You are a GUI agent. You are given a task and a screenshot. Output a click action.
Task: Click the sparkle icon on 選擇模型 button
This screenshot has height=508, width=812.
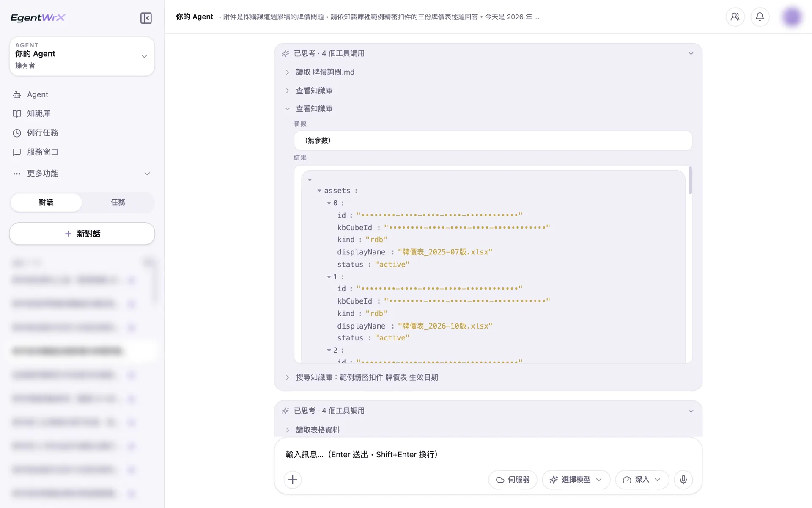pyautogui.click(x=554, y=480)
